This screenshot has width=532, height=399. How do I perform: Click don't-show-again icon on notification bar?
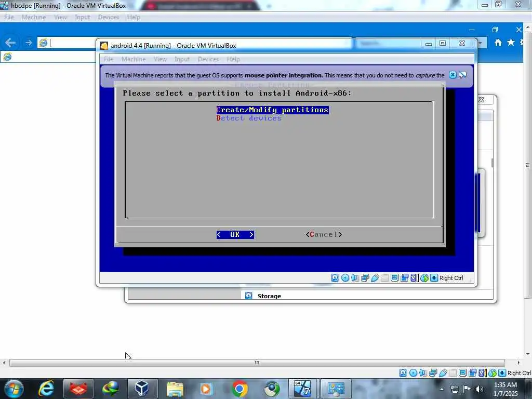(463, 75)
